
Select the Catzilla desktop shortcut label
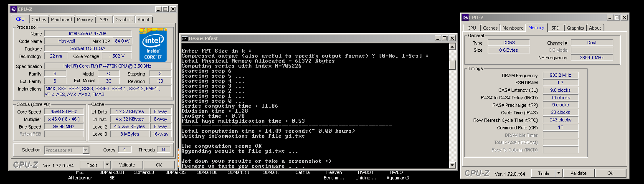pyautogui.click(x=302, y=172)
